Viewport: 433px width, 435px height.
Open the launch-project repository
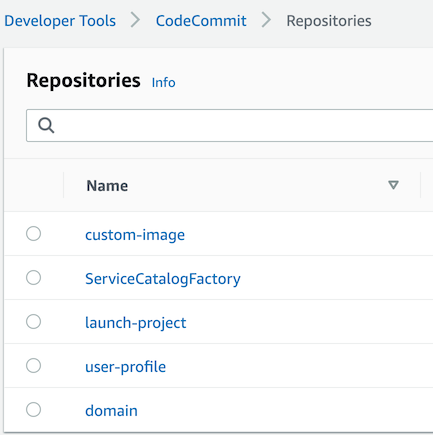tap(135, 323)
